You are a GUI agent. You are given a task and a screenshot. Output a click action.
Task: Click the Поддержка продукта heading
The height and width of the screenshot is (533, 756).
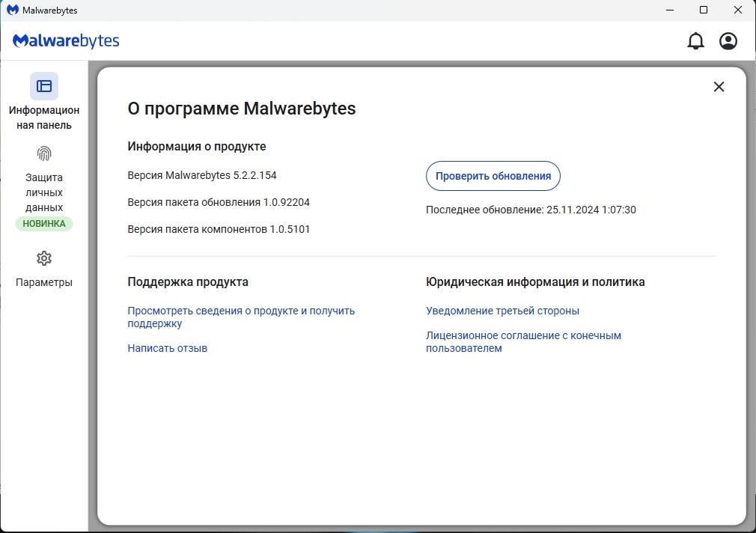(188, 281)
